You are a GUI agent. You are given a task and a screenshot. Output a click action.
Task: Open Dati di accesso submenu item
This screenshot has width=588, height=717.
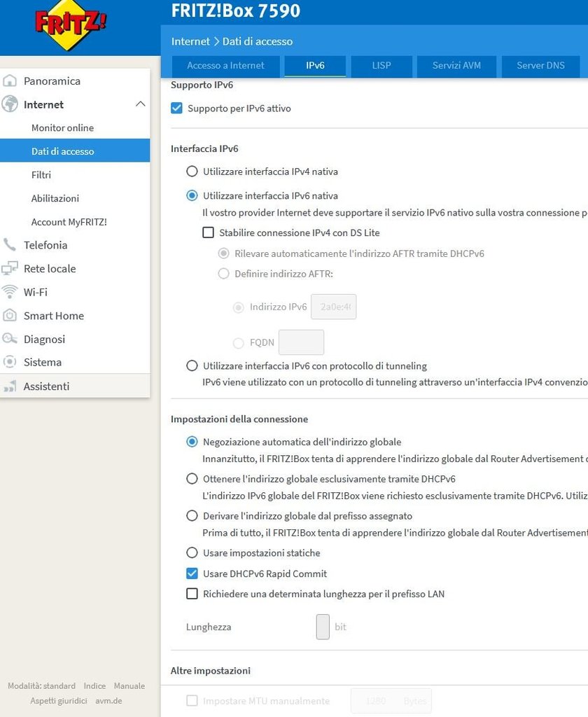(75, 151)
